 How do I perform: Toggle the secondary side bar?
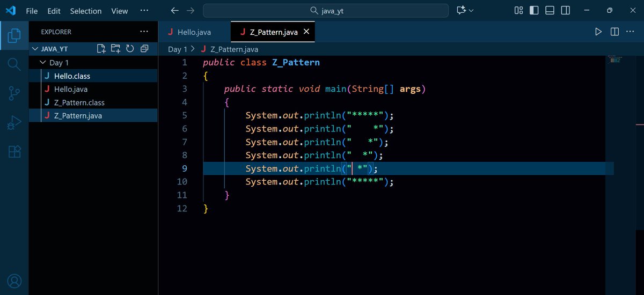(x=565, y=11)
